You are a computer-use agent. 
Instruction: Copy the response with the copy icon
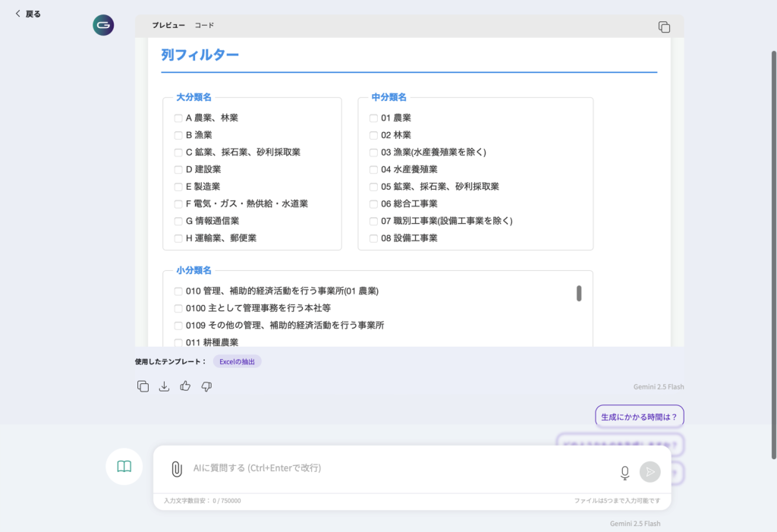click(143, 386)
